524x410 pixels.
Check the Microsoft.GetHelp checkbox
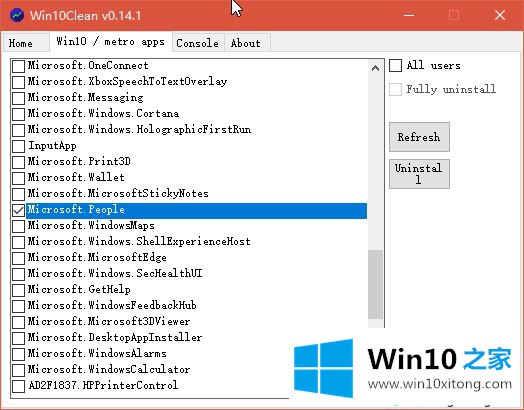click(x=18, y=290)
